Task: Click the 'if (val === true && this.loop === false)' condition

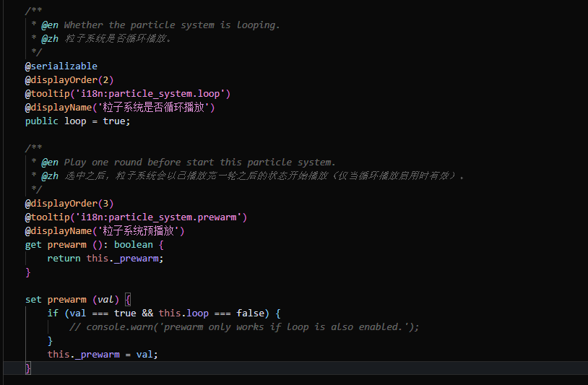Action: pyautogui.click(x=158, y=313)
